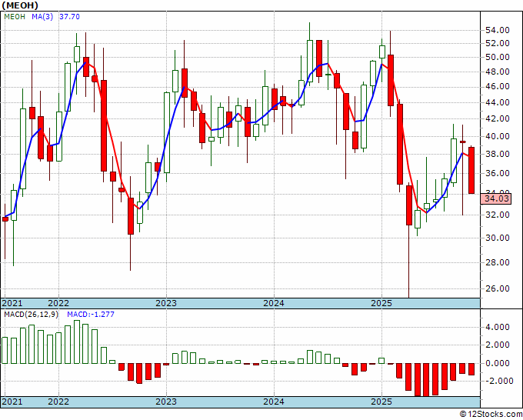
Task: Click the 44.00 price axis label
Action: [497, 102]
